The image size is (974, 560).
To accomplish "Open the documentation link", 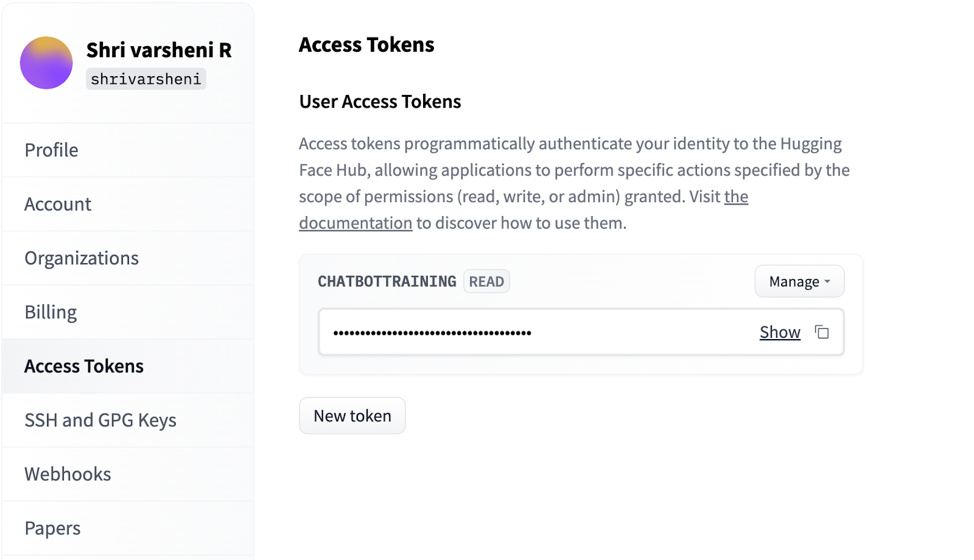I will 355,223.
